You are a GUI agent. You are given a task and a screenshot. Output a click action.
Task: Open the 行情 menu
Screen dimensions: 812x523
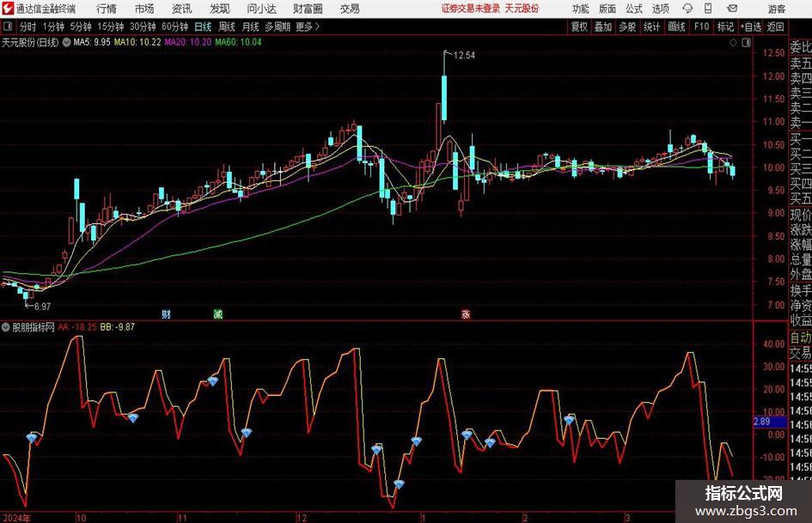[107, 9]
